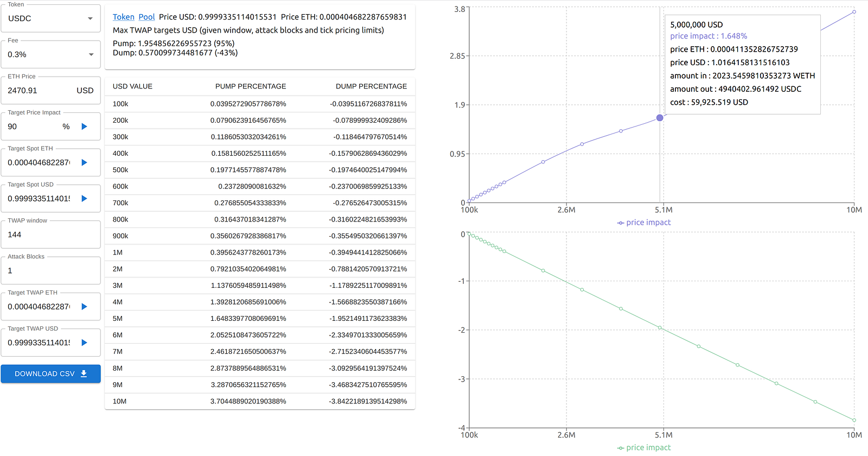Screen dimensions: 868x456
Task: Click dump value -2.3349701333005659%
Action: [368, 335]
